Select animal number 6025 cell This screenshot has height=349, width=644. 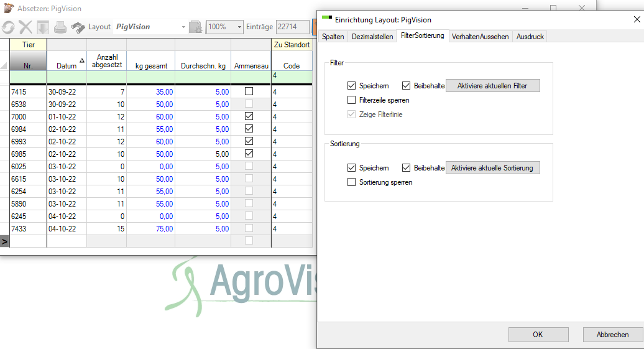click(x=28, y=167)
